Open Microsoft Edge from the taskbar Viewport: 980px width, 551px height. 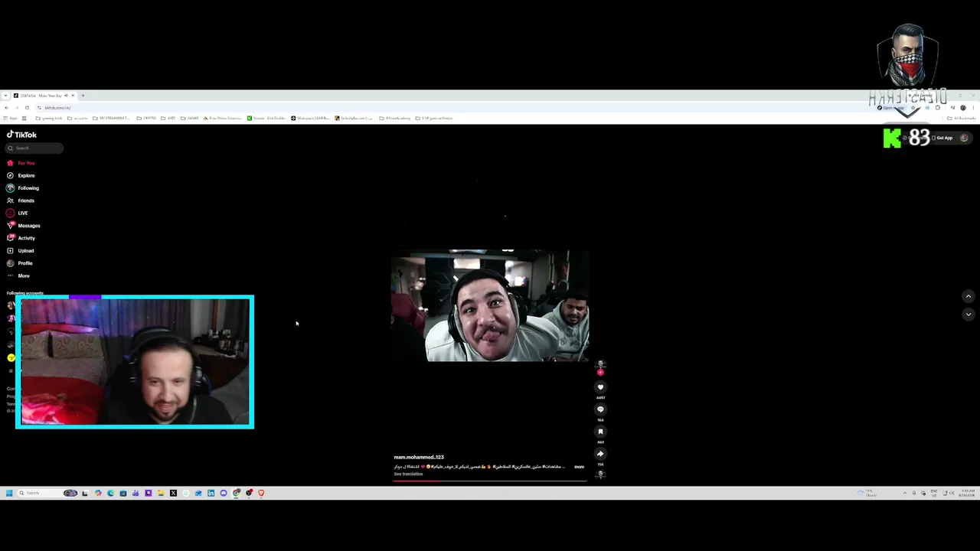pyautogui.click(x=110, y=493)
